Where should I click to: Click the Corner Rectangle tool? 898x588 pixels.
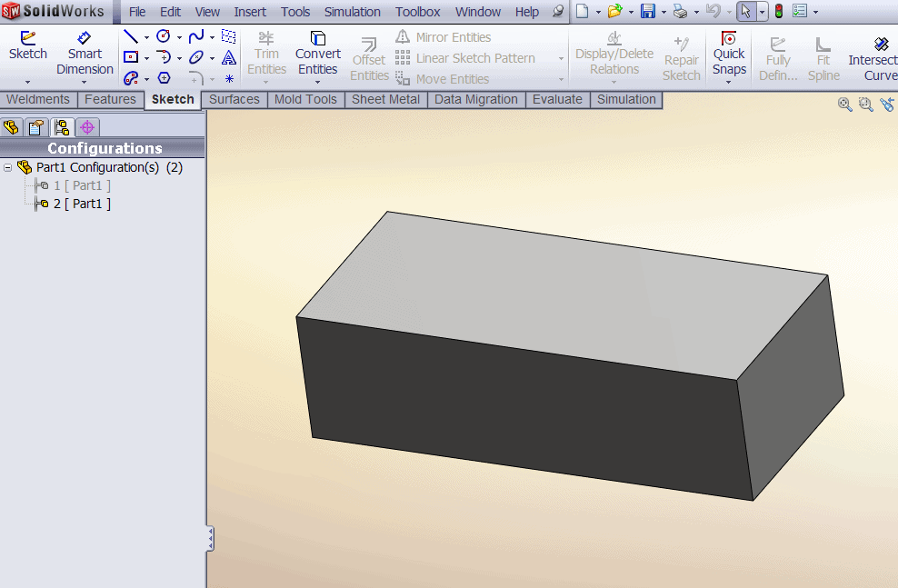131,57
